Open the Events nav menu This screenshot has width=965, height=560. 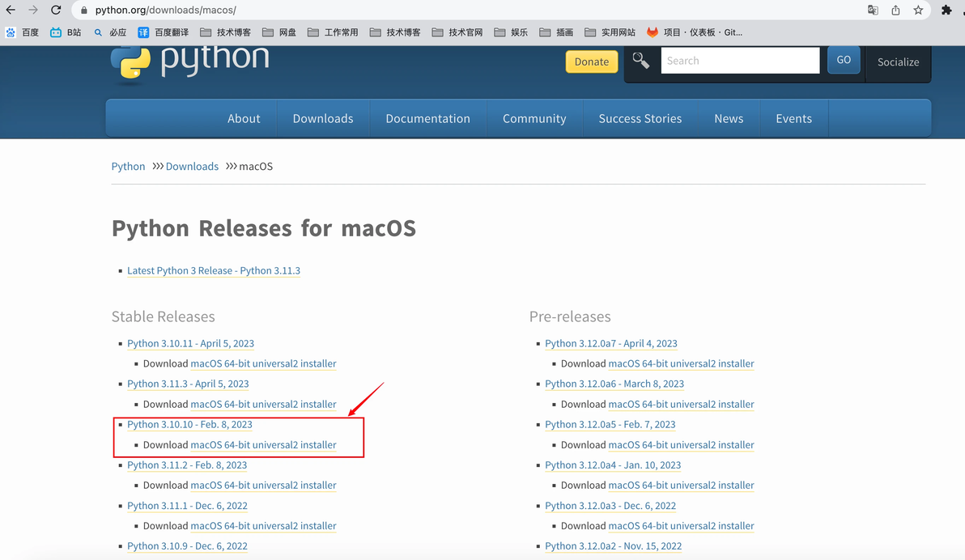(794, 118)
